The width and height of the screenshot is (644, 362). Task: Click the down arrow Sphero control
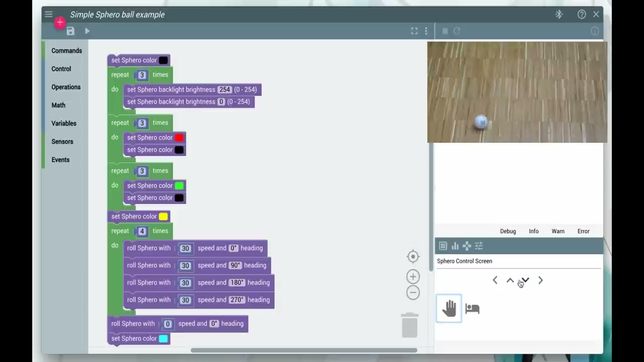point(525,281)
